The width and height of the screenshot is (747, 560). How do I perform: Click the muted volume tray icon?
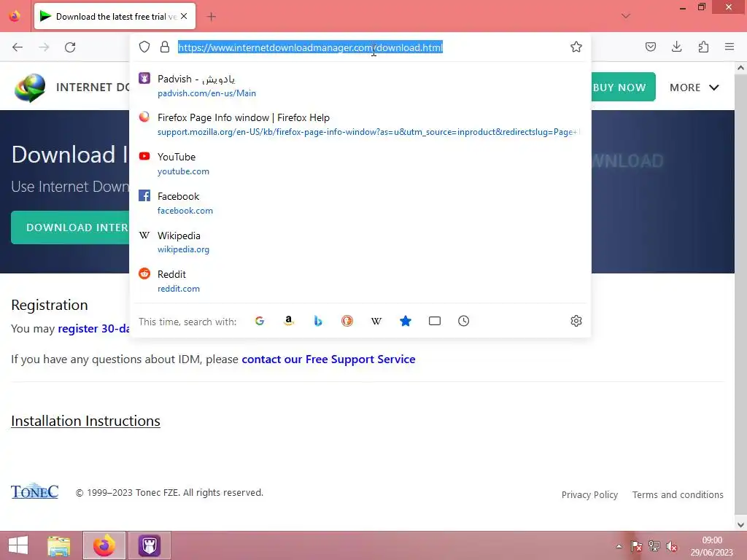click(x=672, y=546)
